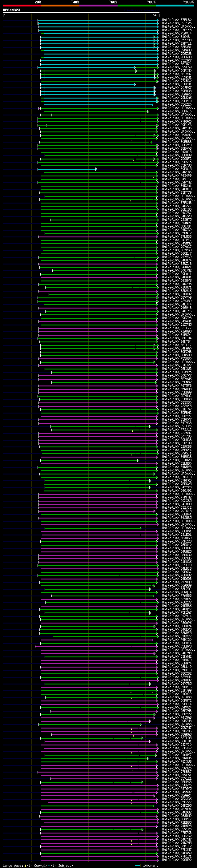This screenshot has height=868, width=197.
Task: Select hit label UniRef100_B7UJP7
Action: [x=177, y=365]
